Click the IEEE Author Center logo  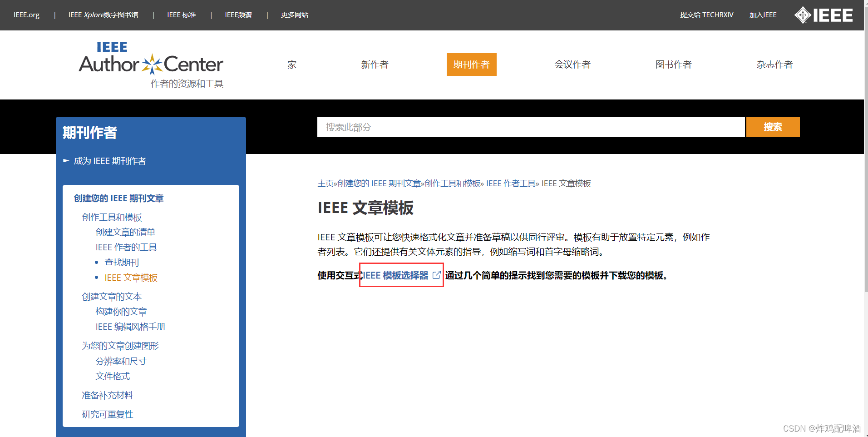coord(151,59)
